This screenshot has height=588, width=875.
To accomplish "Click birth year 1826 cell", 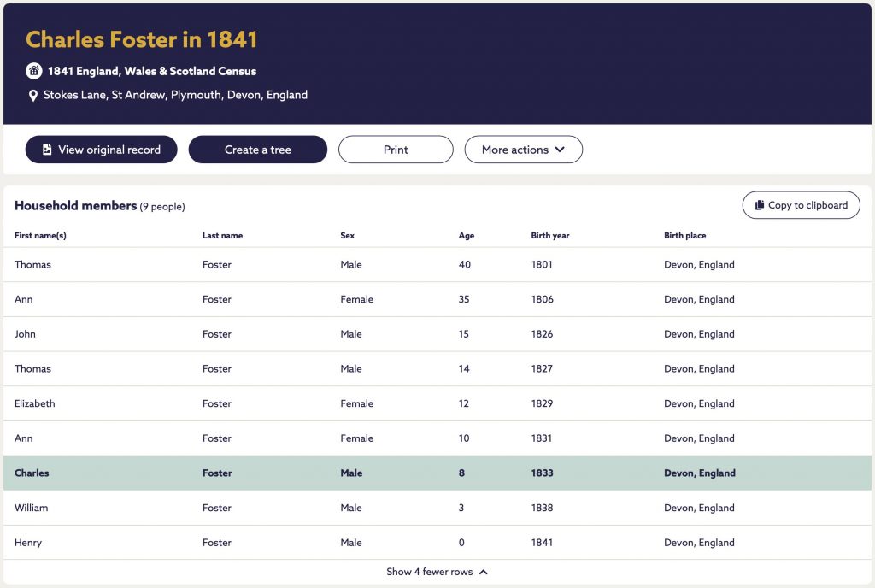I will pos(542,333).
